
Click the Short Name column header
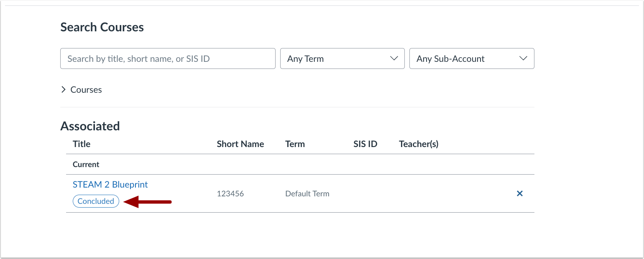pyautogui.click(x=240, y=144)
